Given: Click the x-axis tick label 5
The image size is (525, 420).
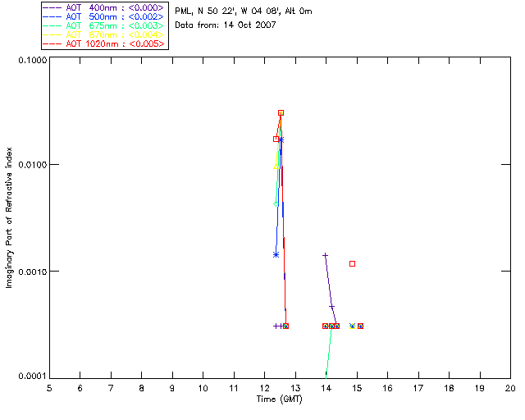Looking at the screenshot, I should click(x=49, y=388).
